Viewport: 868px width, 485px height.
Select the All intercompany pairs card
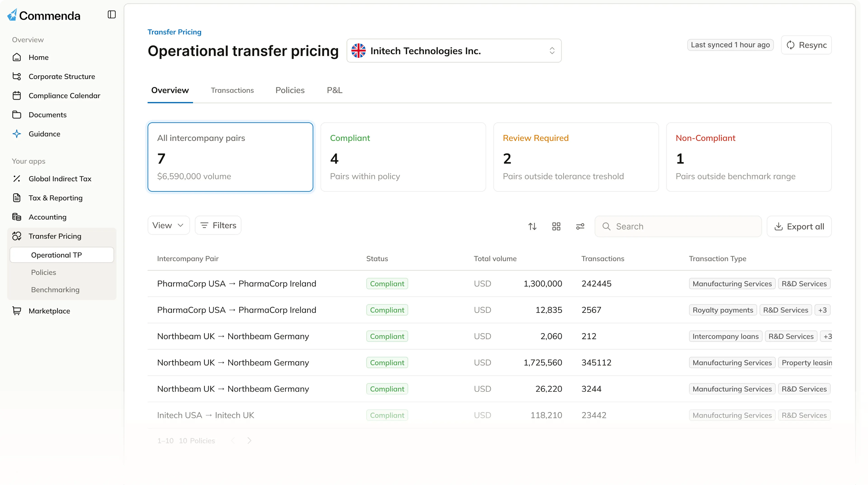(230, 157)
